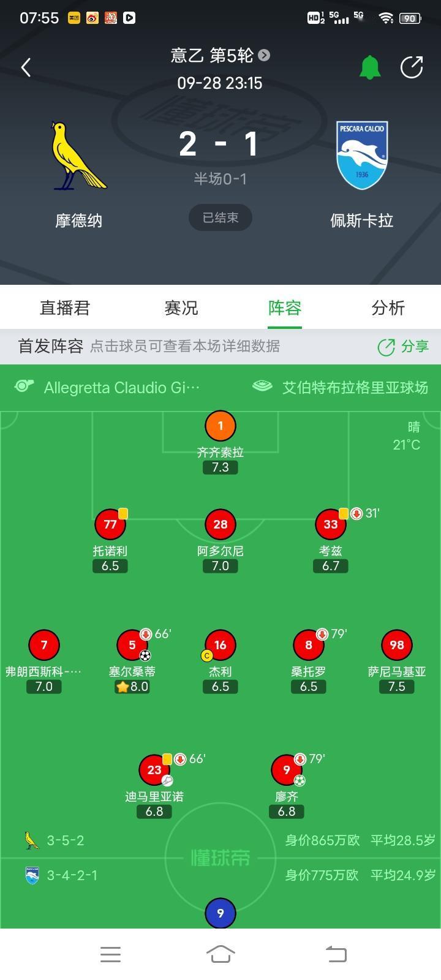Toggle the green match notification bell
Screen dimensions: 441x980
(369, 67)
